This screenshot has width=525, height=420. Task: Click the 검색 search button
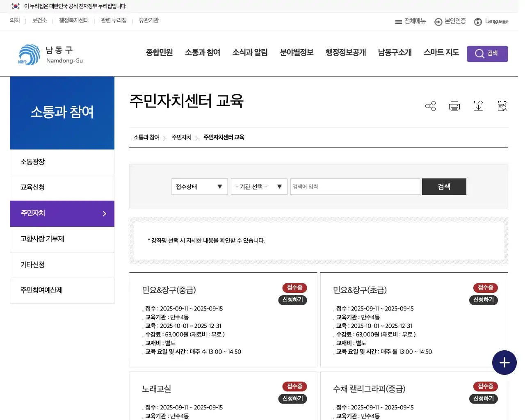(444, 187)
